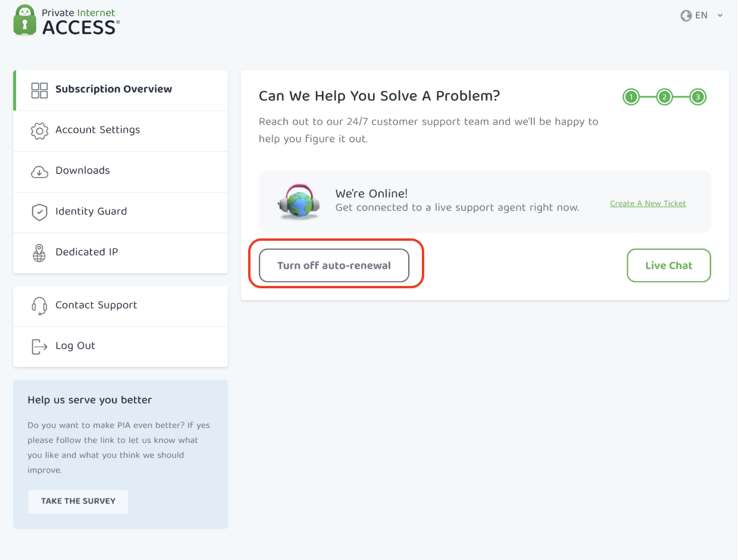Click the Account Settings gear icon

pos(39,131)
